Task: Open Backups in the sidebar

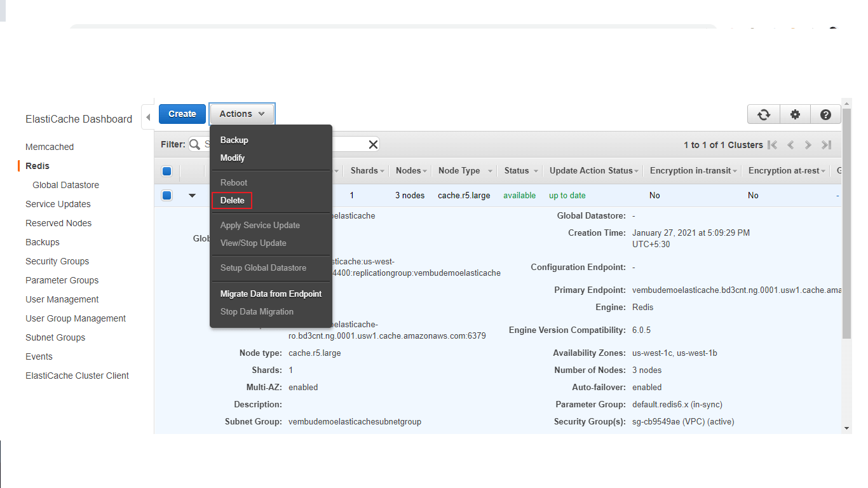Action: click(x=43, y=242)
